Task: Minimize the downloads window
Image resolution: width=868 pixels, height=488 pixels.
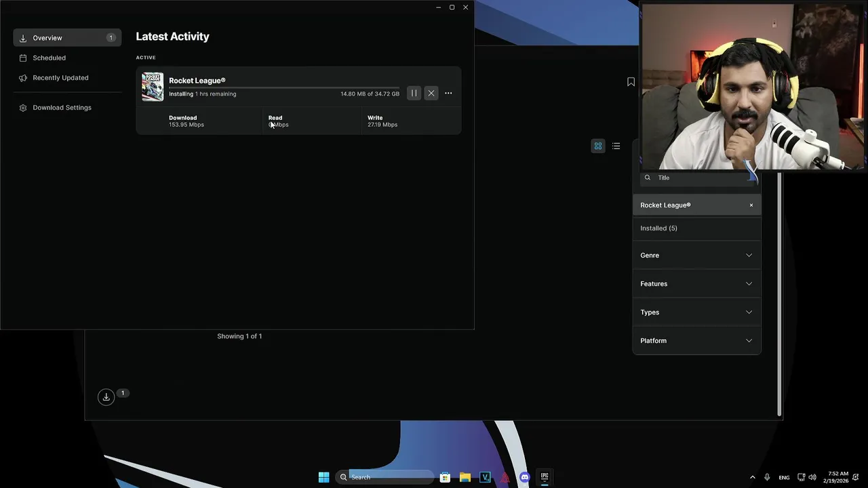Action: coord(438,7)
